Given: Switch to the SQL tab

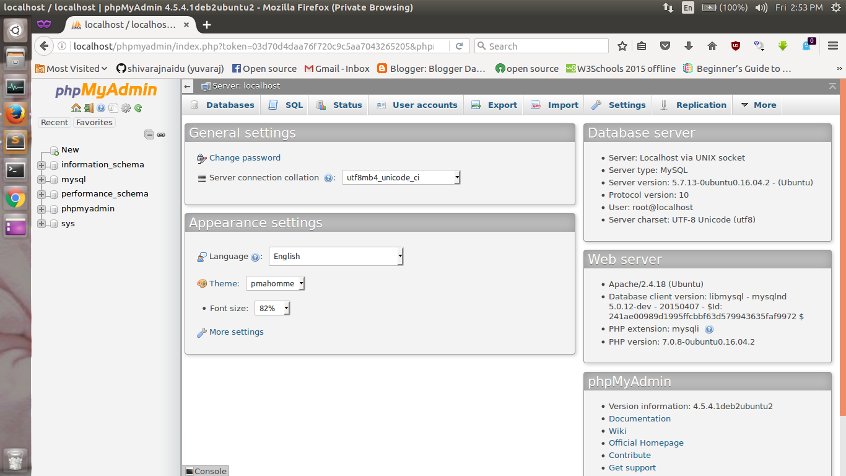Looking at the screenshot, I should pyautogui.click(x=286, y=105).
